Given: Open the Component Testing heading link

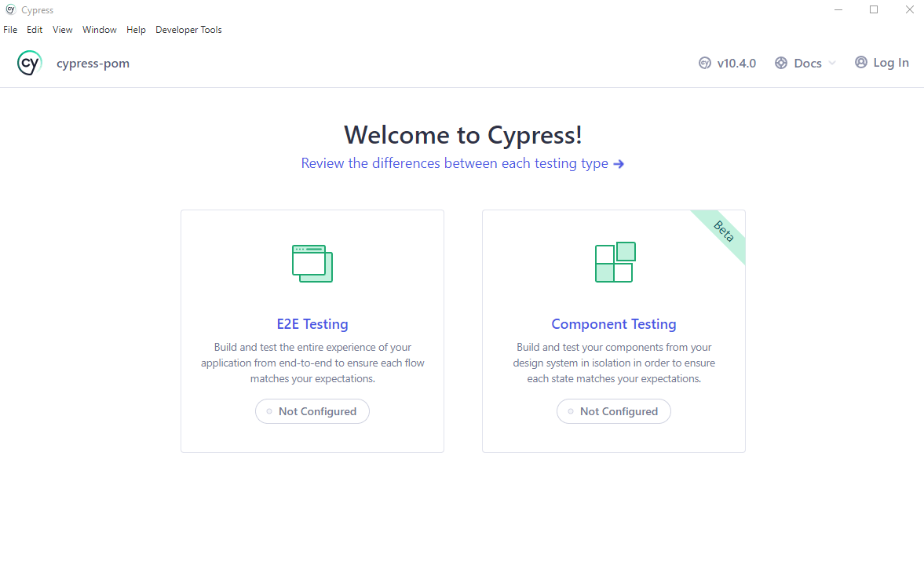Looking at the screenshot, I should click(x=614, y=324).
